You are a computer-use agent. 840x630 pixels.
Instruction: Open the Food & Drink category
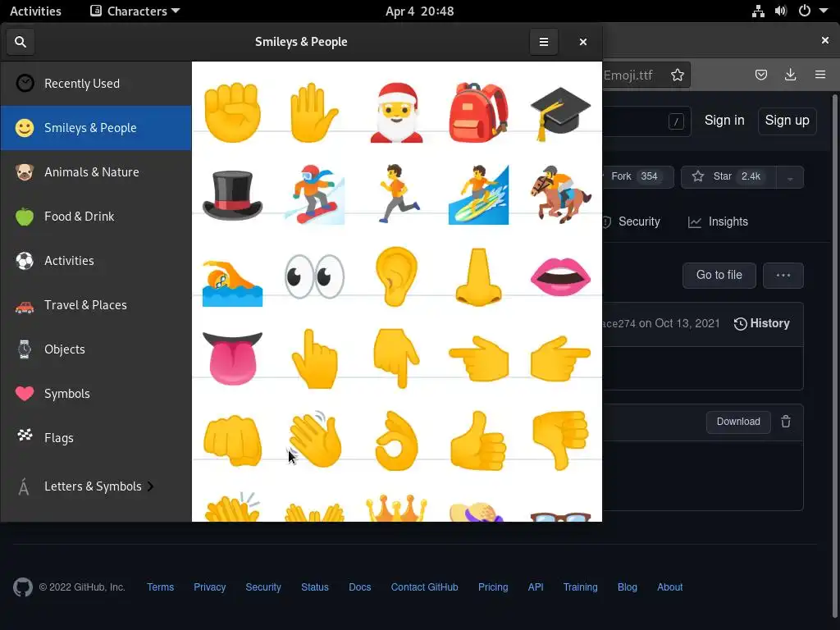click(x=96, y=217)
